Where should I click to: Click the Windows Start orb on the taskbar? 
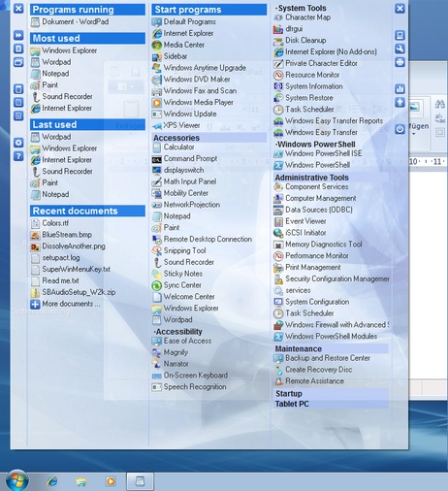click(x=16, y=481)
